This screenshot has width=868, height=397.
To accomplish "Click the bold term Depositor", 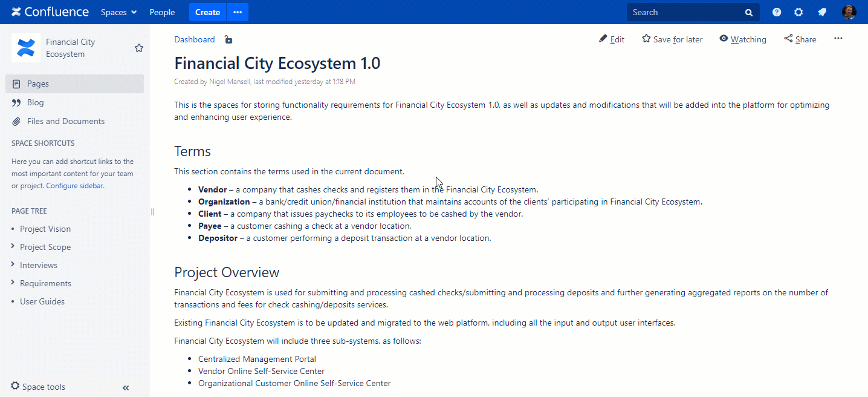I will tap(218, 238).
